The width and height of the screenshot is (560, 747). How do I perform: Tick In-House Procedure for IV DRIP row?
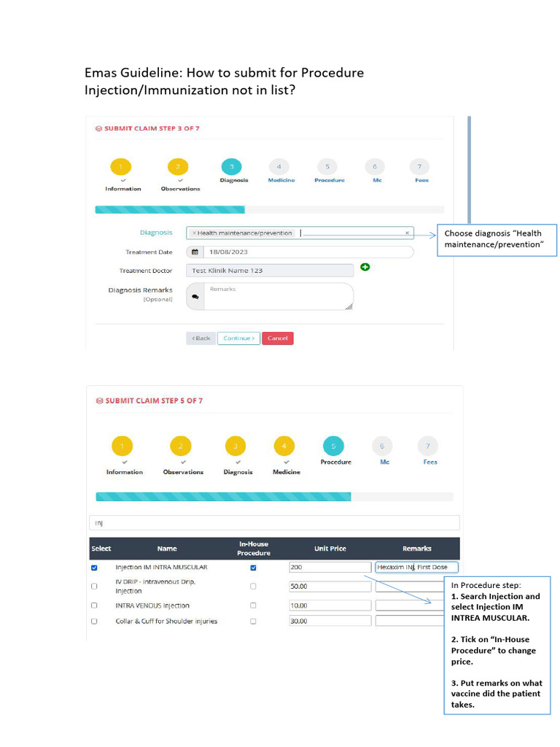click(x=253, y=587)
